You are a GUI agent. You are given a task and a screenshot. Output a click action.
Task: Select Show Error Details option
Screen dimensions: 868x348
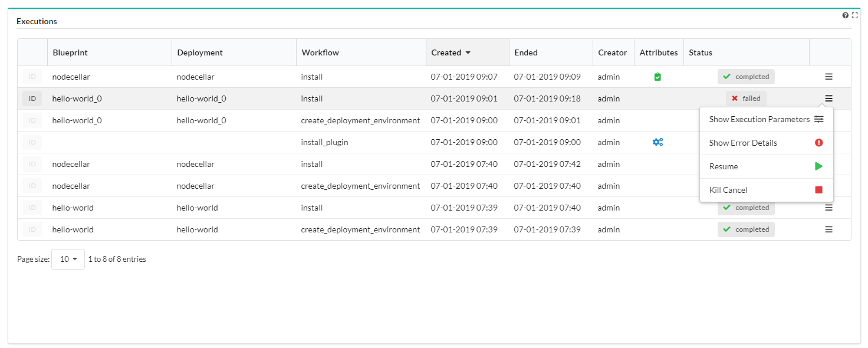[766, 143]
